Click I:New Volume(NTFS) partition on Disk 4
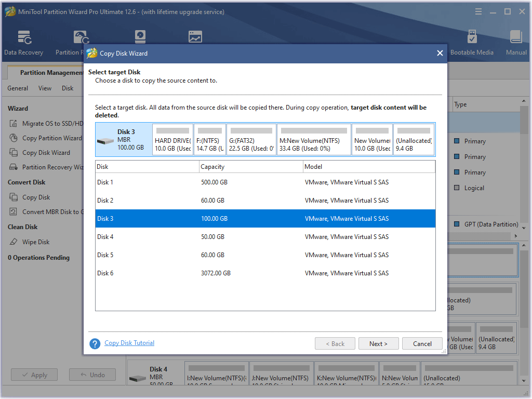This screenshot has height=399, width=532. click(217, 373)
